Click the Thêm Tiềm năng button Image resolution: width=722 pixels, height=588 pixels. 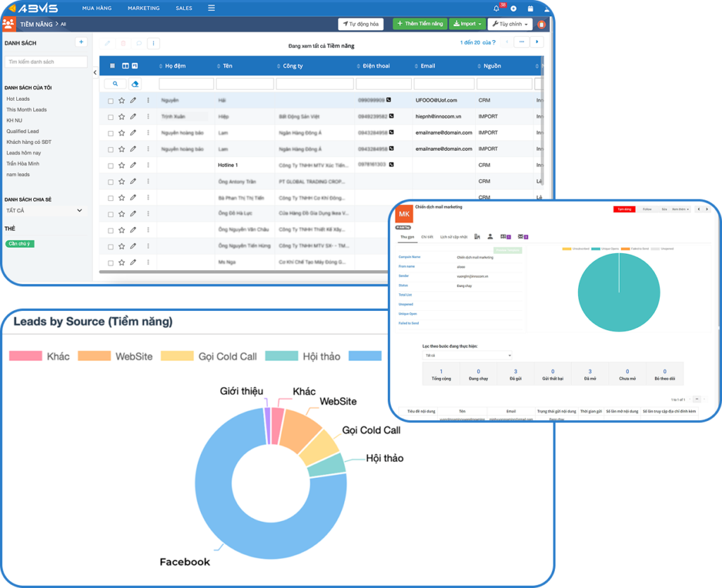(419, 24)
